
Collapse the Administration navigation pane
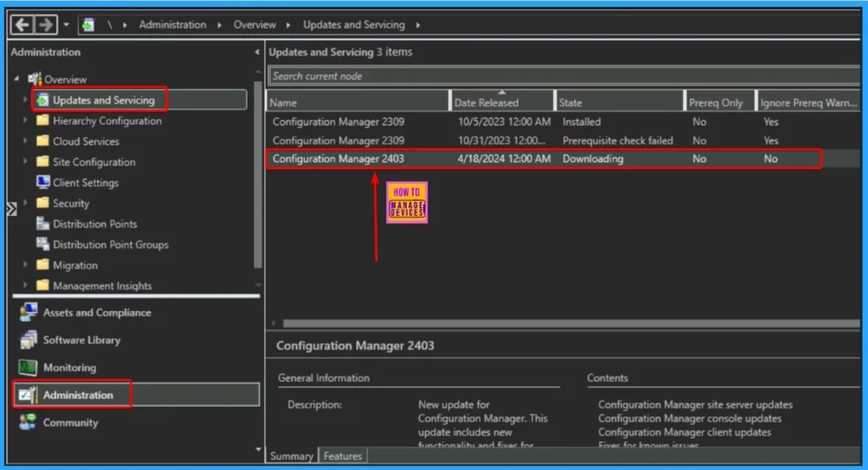[x=257, y=52]
